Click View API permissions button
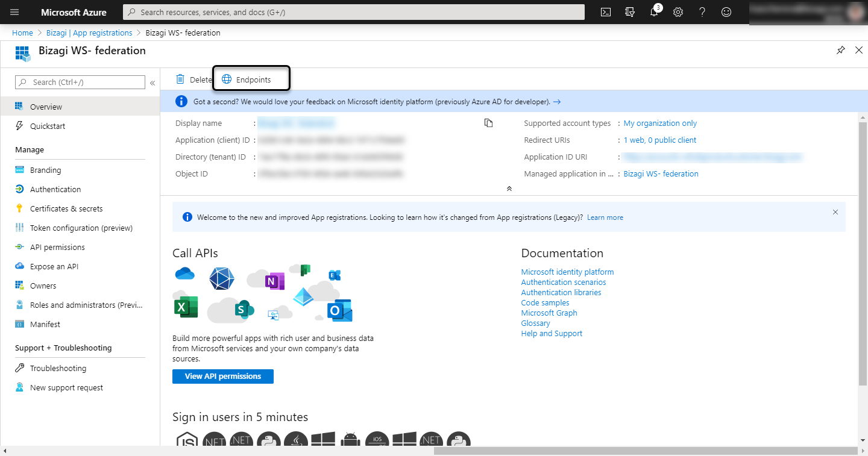The width and height of the screenshot is (868, 456). pos(223,376)
